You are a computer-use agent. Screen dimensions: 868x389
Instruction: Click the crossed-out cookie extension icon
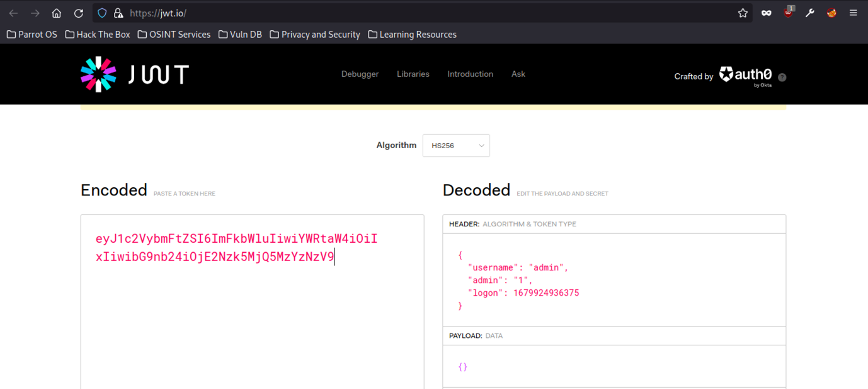click(x=831, y=13)
